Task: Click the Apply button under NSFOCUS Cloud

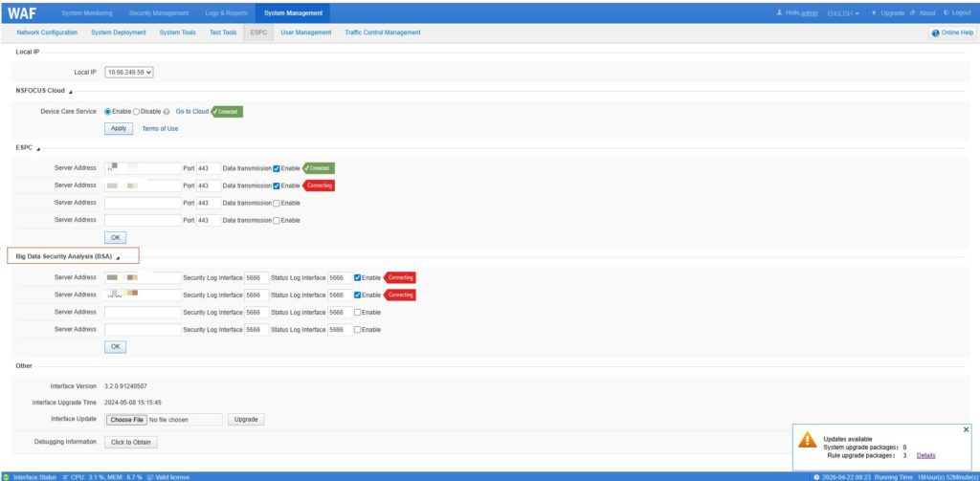Action: [x=119, y=128]
